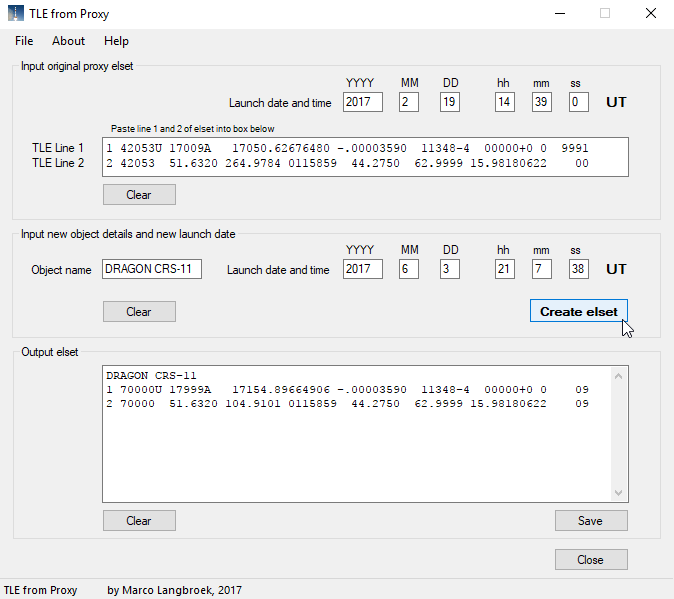Click the output line starting with 2 70000
Viewport: 674px width, 599px height.
coord(347,404)
